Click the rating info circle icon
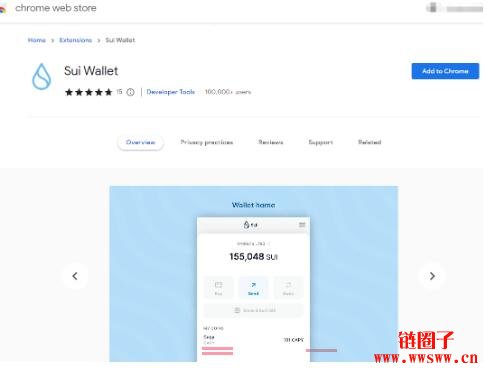The width and height of the screenshot is (487, 368). point(131,92)
